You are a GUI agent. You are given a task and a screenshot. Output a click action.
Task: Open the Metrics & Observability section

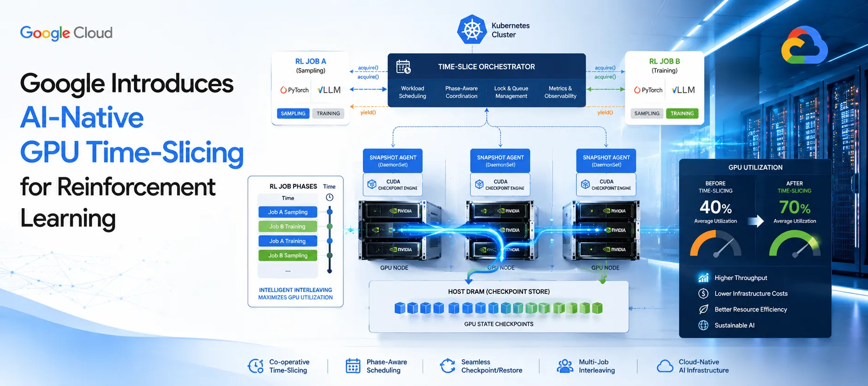(560, 92)
